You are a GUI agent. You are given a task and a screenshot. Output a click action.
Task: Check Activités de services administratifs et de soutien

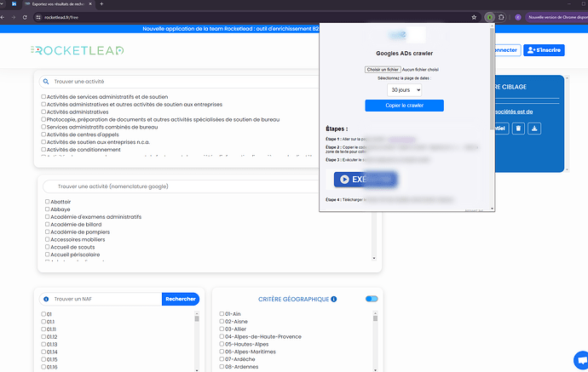43,97
